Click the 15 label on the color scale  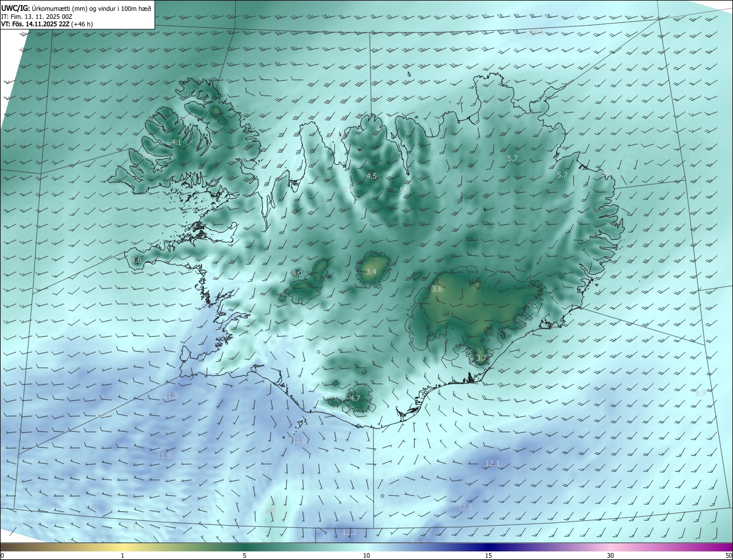tap(488, 556)
